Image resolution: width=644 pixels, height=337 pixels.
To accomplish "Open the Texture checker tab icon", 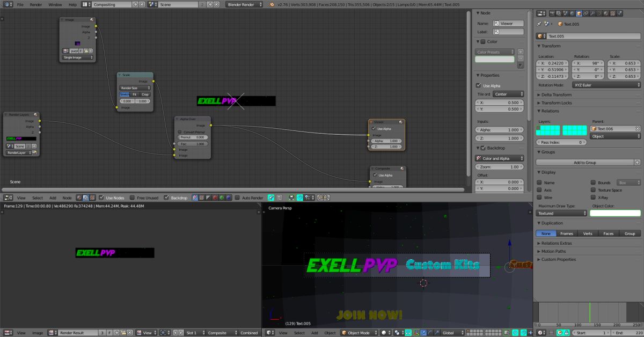I will 612,13.
